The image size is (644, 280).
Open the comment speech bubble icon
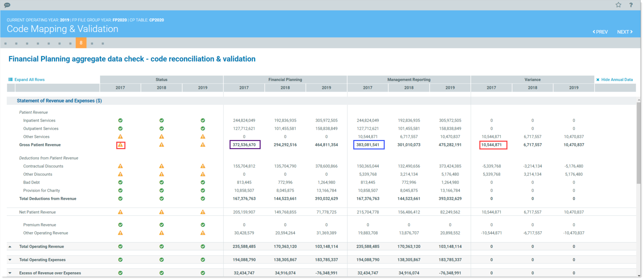7,5
